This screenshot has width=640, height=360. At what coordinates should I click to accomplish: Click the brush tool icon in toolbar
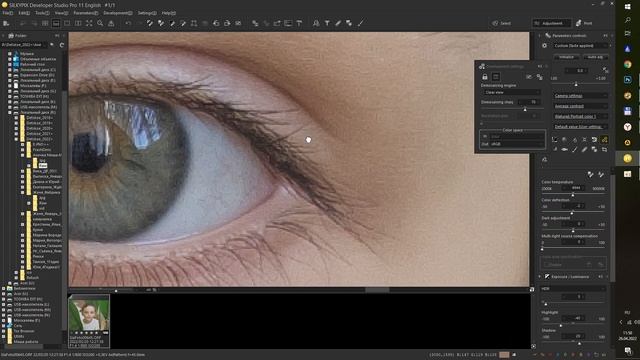pos(338,23)
